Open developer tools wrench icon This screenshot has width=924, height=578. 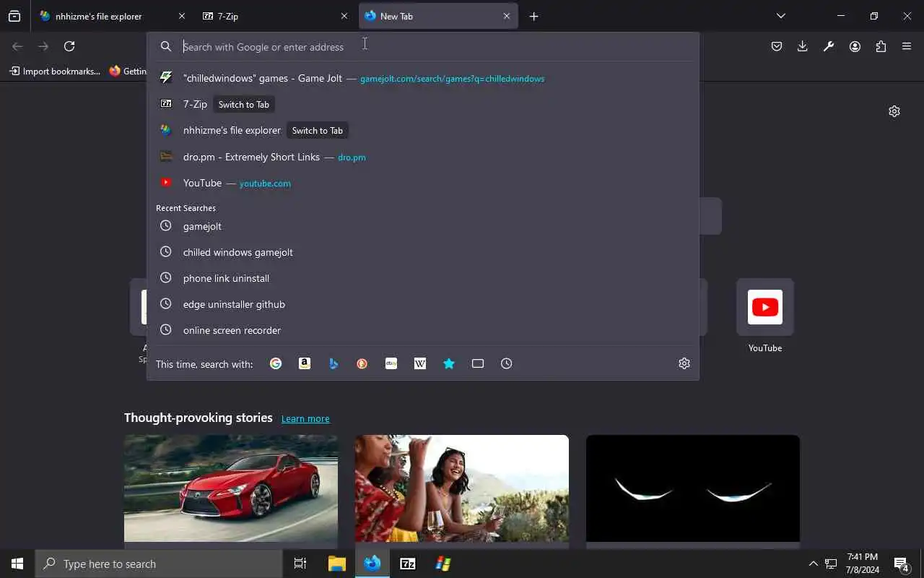click(x=829, y=46)
